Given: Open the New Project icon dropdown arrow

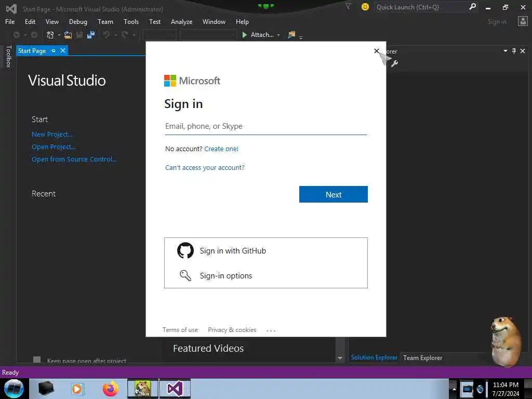Looking at the screenshot, I should pyautogui.click(x=59, y=35).
